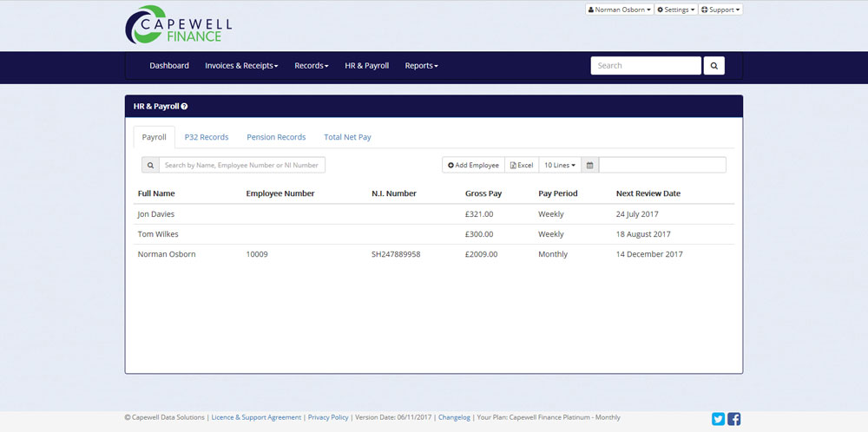Click the Monthly pay period cell
Screen dimensions: 868x432
pos(552,254)
